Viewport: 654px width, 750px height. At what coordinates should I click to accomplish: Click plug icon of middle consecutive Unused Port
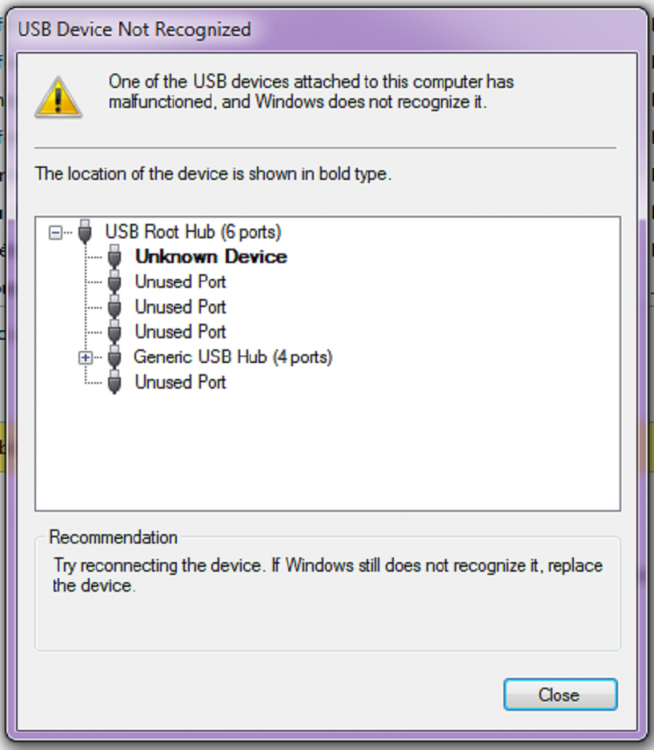pyautogui.click(x=115, y=307)
